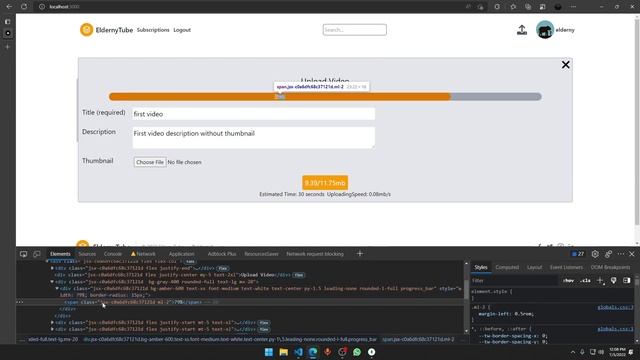Edit the Title field containing first video

(x=253, y=114)
